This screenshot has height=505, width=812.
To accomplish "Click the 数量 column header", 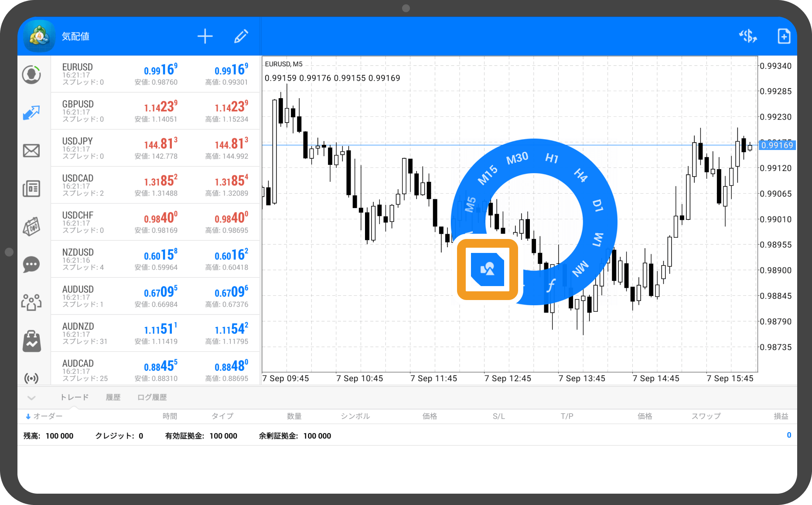I will point(294,416).
